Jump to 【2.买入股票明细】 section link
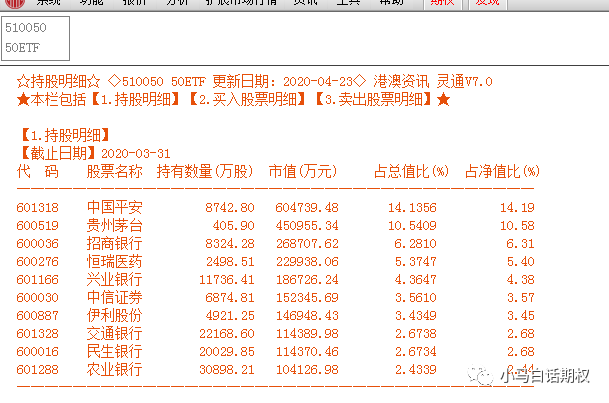The height and width of the screenshot is (403, 609). [248, 100]
